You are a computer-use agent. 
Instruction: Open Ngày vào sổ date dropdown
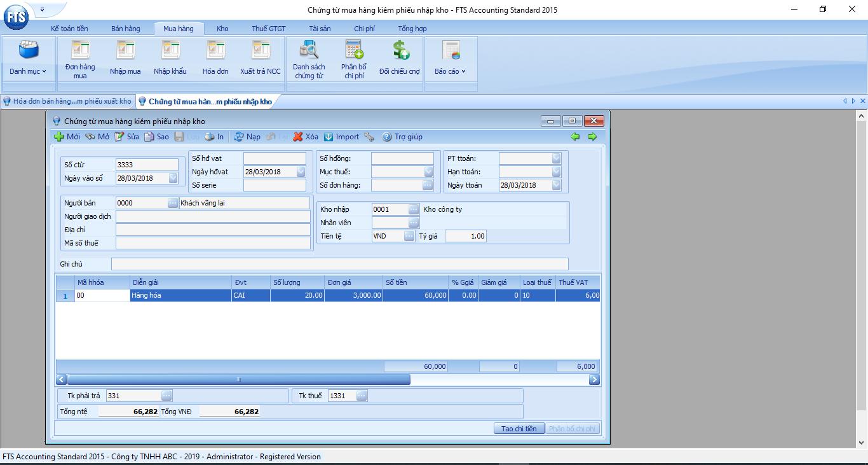[x=173, y=179]
